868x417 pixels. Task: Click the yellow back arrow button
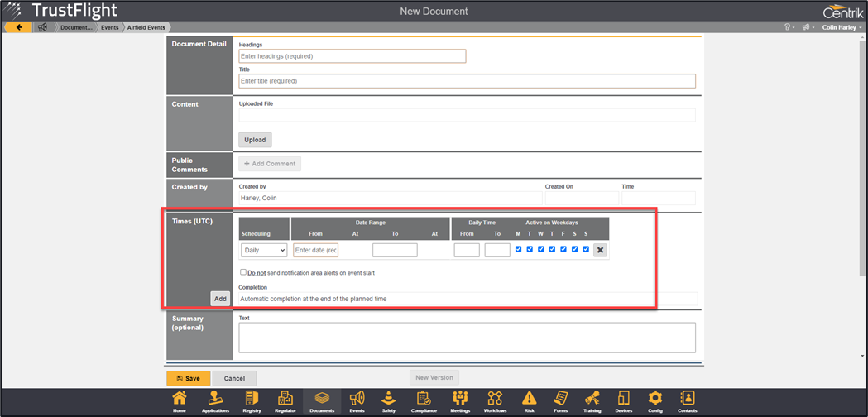pyautogui.click(x=18, y=27)
